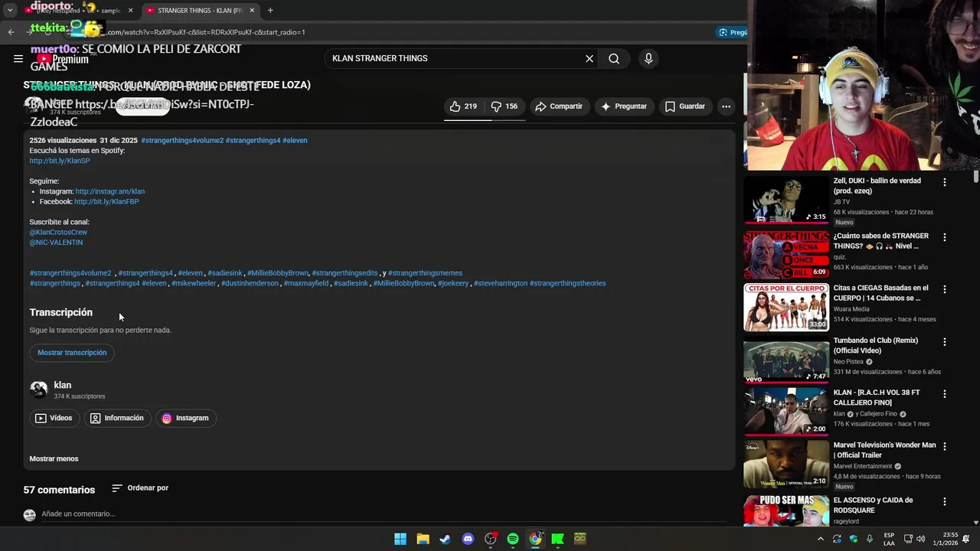The width and height of the screenshot is (980, 551).
Task: Open the channel Vídeos chip
Action: (54, 418)
